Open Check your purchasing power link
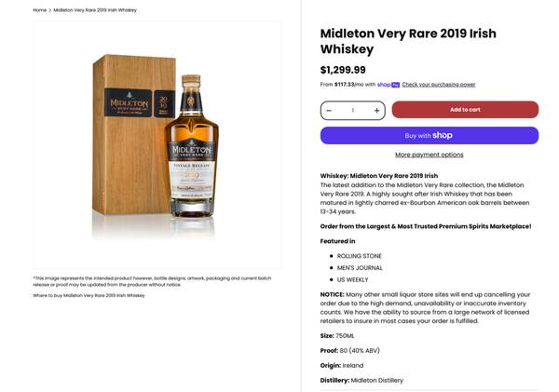 coord(439,85)
